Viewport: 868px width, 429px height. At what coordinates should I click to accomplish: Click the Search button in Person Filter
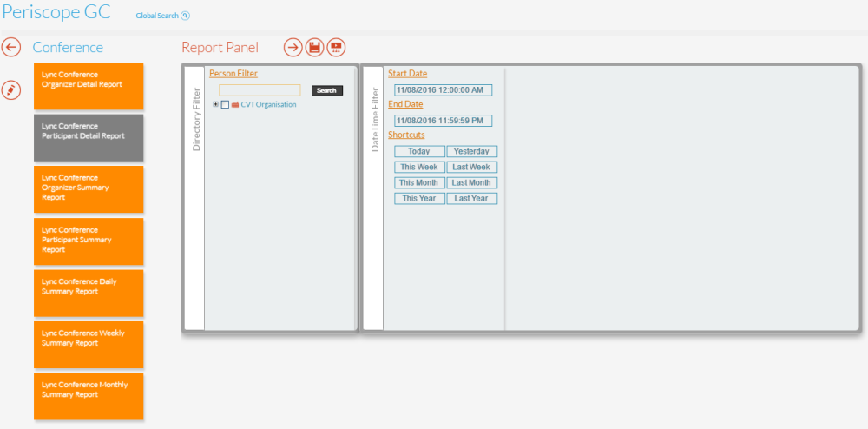[x=327, y=90]
